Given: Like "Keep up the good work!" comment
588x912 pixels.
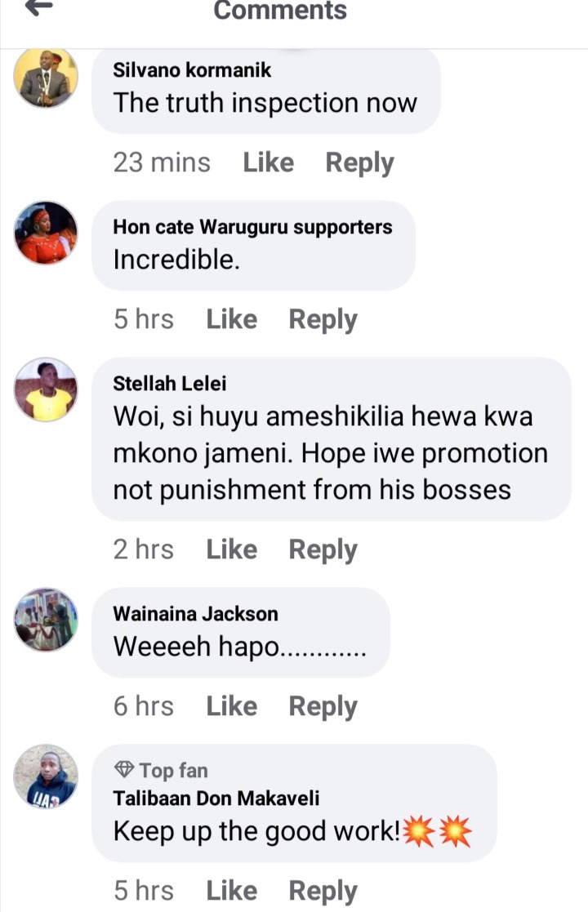Looking at the screenshot, I should pyautogui.click(x=231, y=891).
